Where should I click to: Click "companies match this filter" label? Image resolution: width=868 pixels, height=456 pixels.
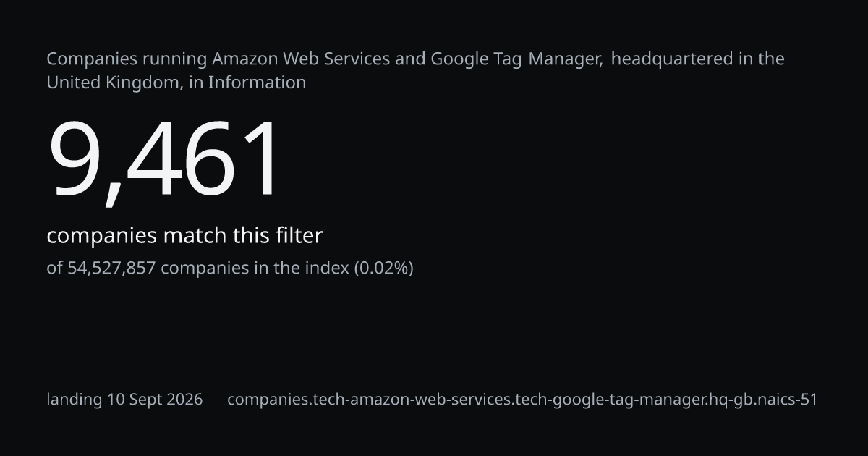click(184, 236)
